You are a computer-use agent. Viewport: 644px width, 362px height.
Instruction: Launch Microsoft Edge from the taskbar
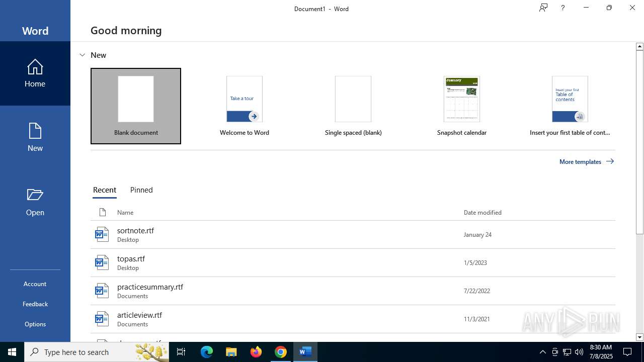click(207, 352)
